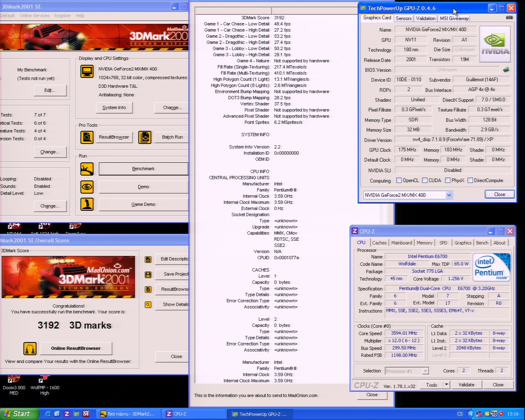Click the CS language indicator in the tray
The image size is (525, 420).
[x=460, y=414]
